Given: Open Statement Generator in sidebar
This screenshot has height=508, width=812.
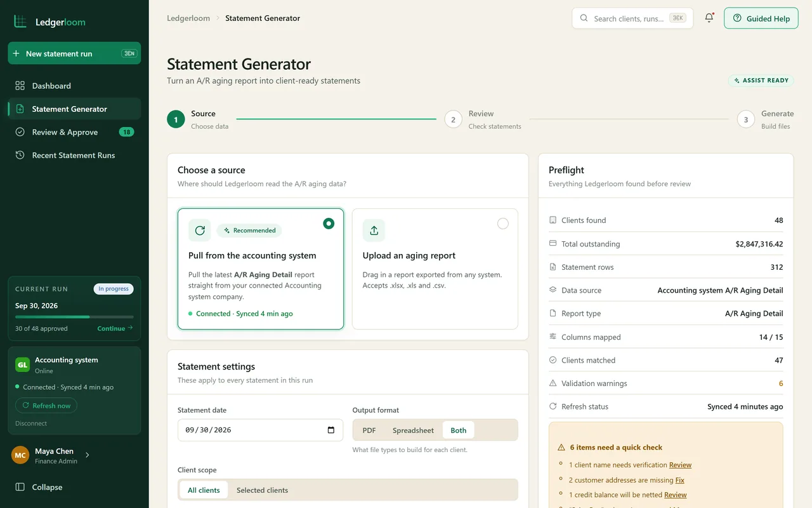Looking at the screenshot, I should tap(74, 109).
